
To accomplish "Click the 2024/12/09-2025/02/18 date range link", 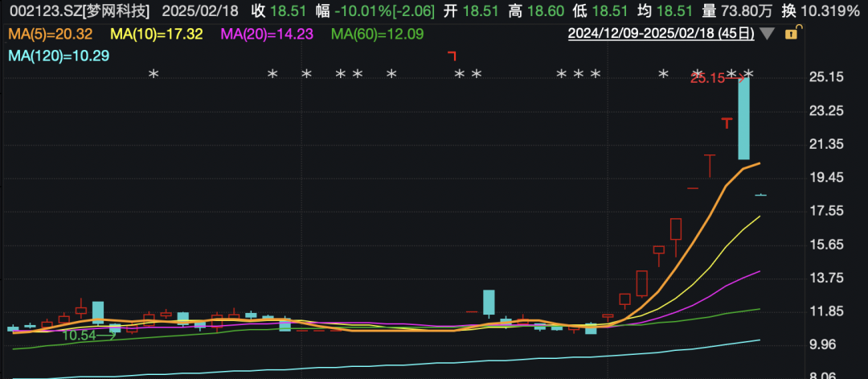I will point(661,34).
